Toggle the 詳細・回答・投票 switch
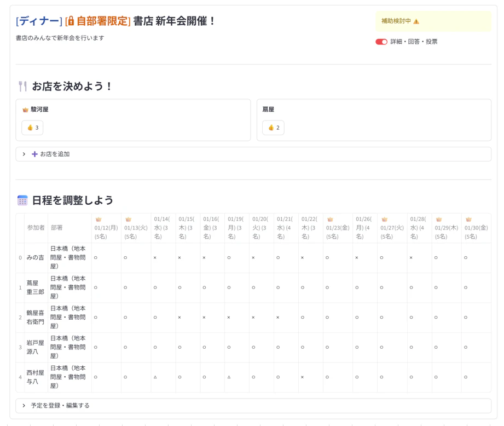The width and height of the screenshot is (504, 426). (381, 42)
